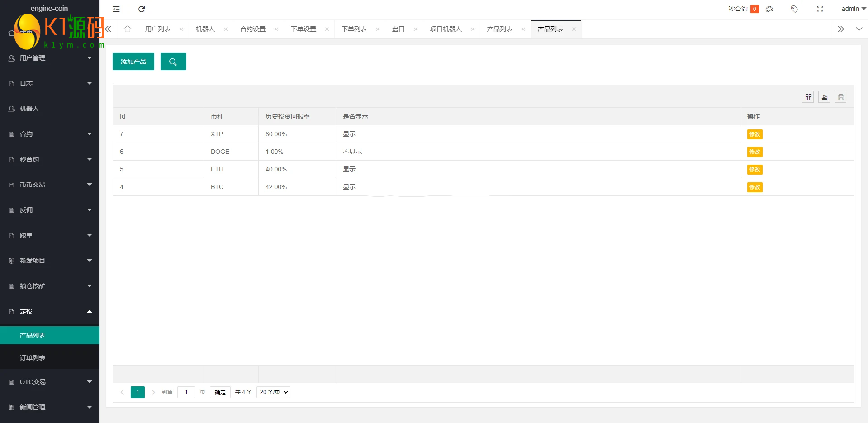
Task: Enter fullscreen mode via expand icon
Action: point(820,9)
